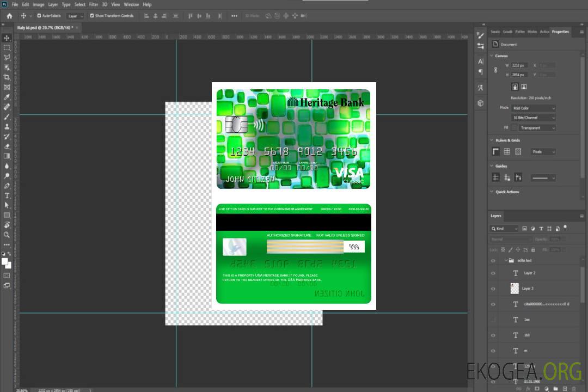This screenshot has width=588, height=392.
Task: Open the color Mode dropdown showing RGB Color
Action: click(534, 108)
